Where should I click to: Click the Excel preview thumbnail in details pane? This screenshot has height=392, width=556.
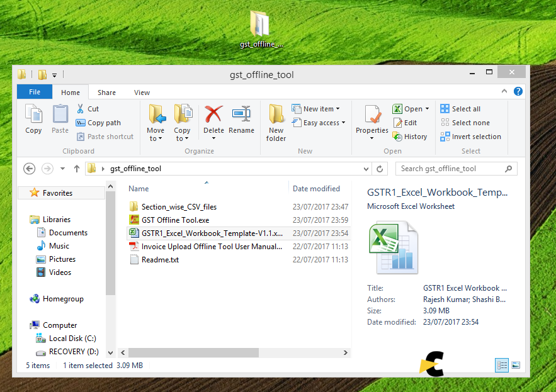394,247
